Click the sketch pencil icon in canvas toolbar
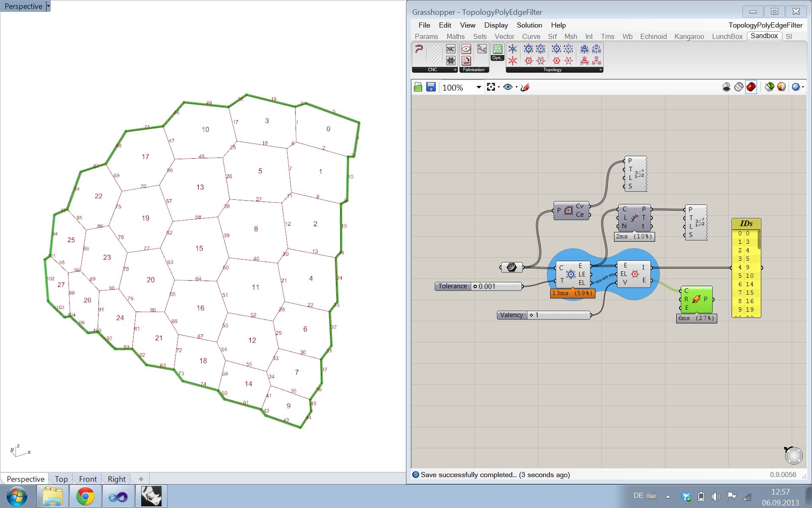The image size is (812, 508). tap(525, 87)
